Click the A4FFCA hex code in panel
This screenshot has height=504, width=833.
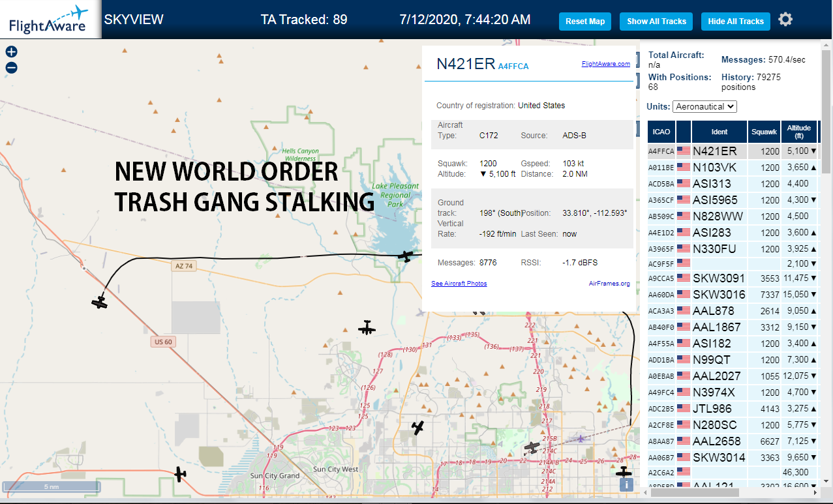(513, 67)
